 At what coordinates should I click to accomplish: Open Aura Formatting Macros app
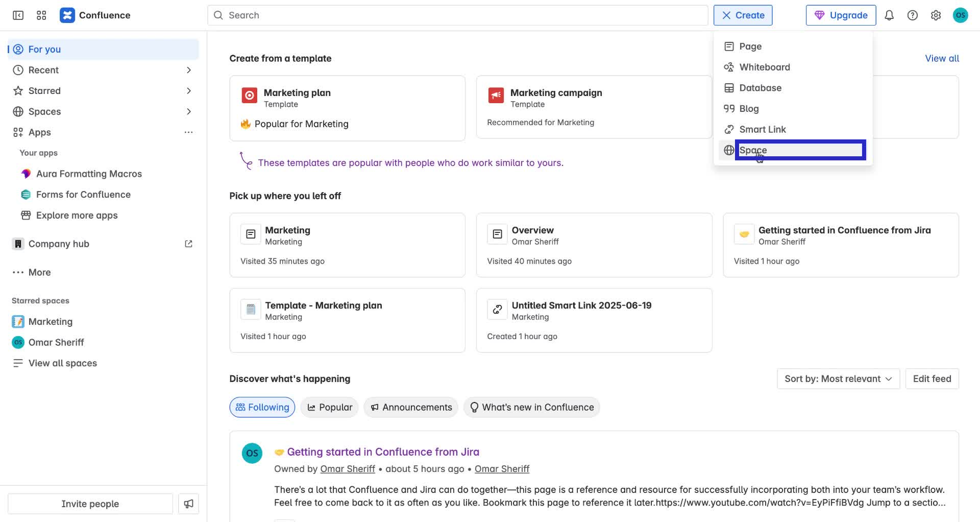click(x=89, y=174)
